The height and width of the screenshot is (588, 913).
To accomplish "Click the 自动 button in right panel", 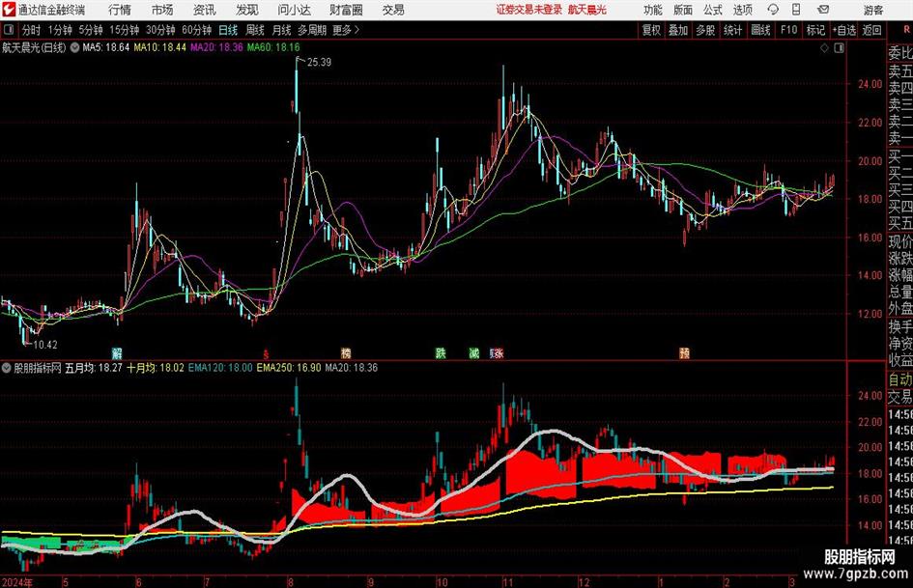I will pyautogui.click(x=900, y=379).
